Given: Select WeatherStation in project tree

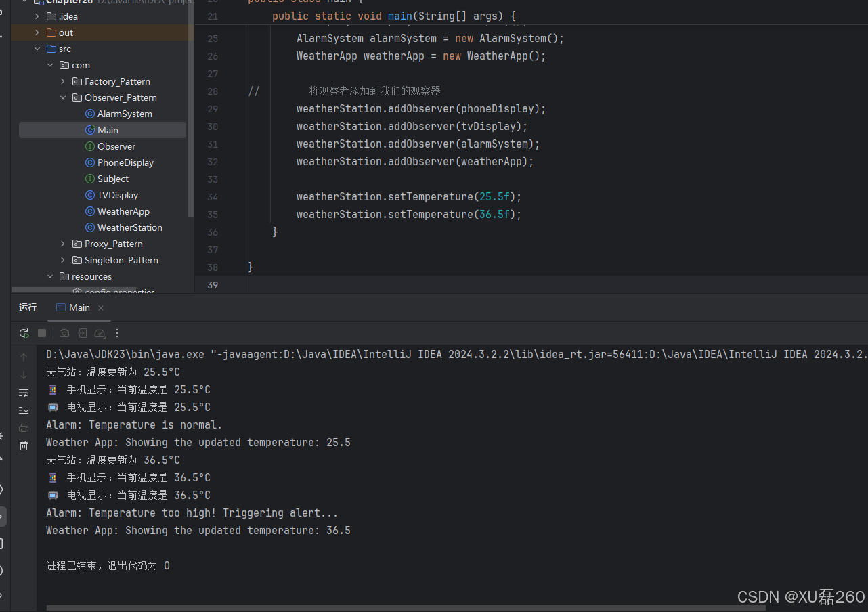Looking at the screenshot, I should pyautogui.click(x=130, y=227).
